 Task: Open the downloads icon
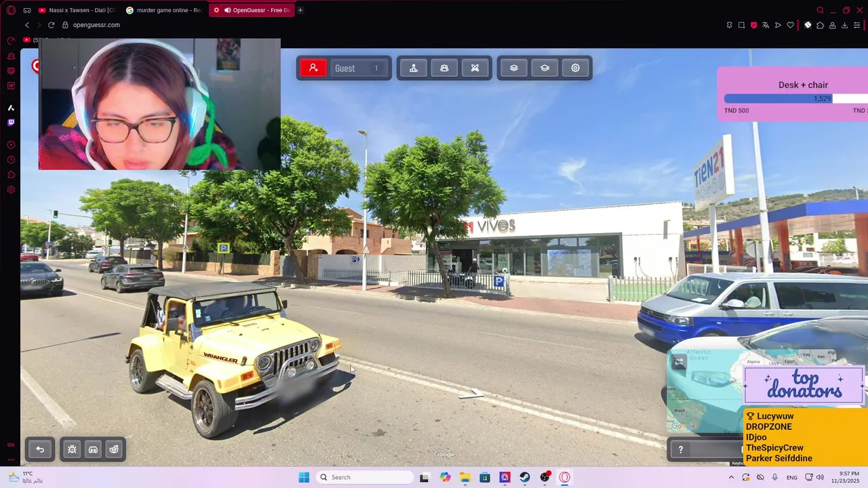click(x=844, y=25)
